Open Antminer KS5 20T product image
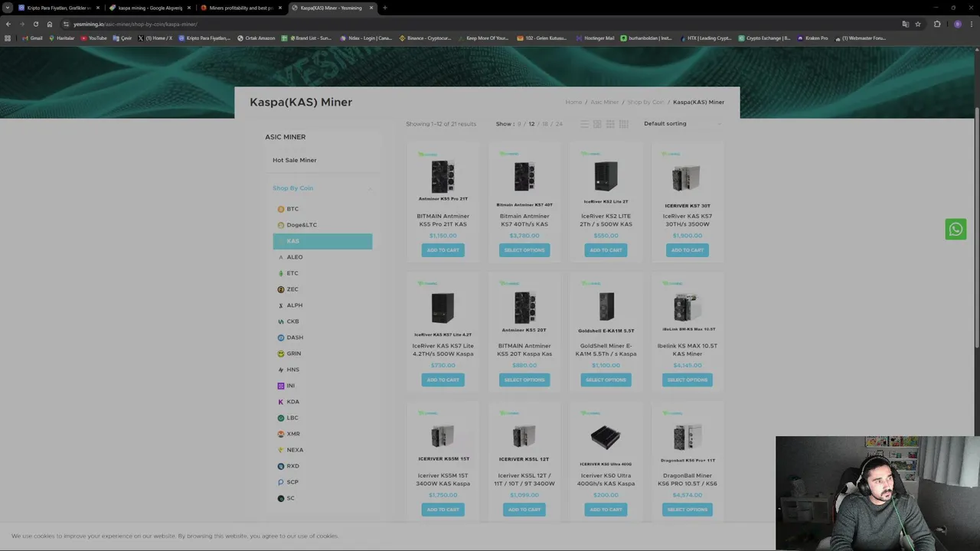 [524, 309]
